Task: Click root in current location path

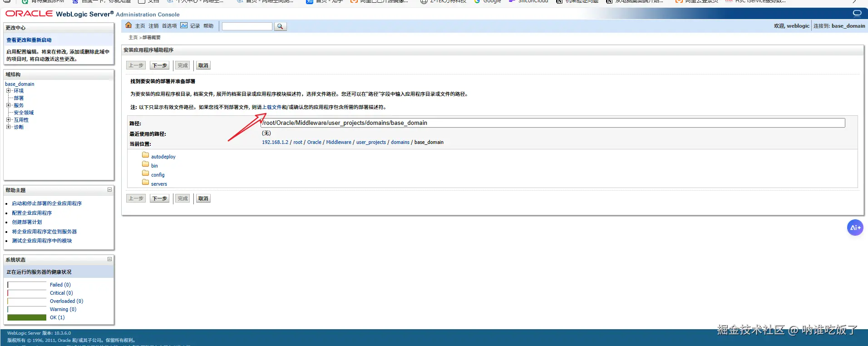Action: (298, 142)
